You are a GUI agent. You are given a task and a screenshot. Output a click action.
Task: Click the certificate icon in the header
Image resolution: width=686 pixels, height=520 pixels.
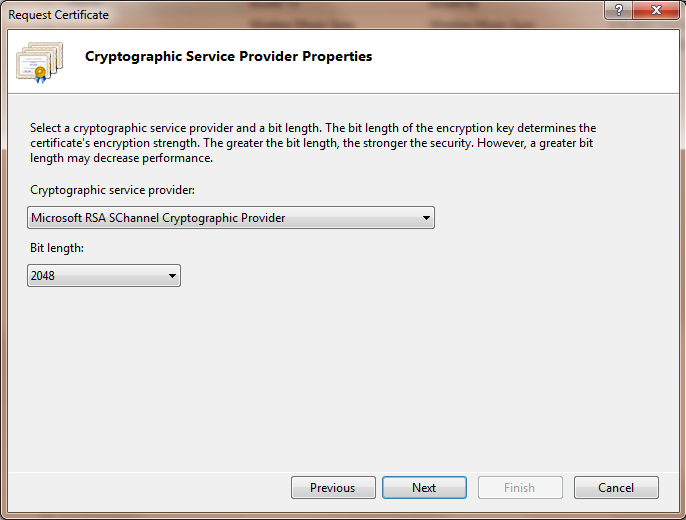(39, 61)
